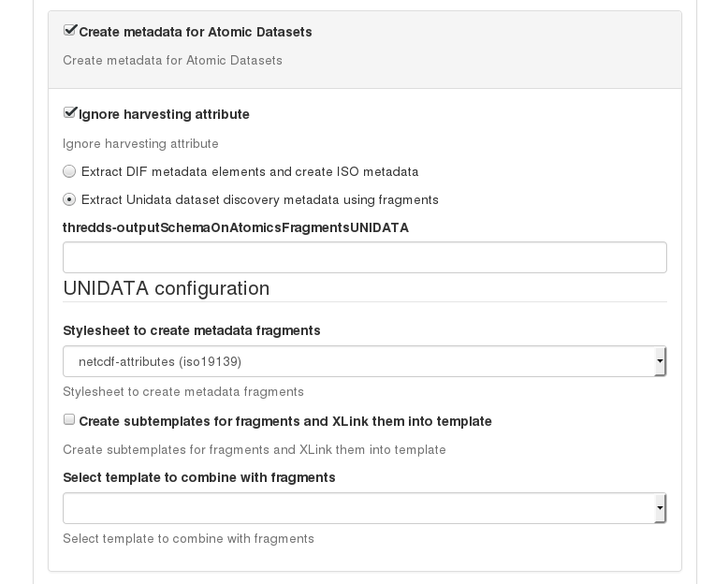Click bold Select template to combine label
The width and height of the screenshot is (728, 584).
coord(199,477)
